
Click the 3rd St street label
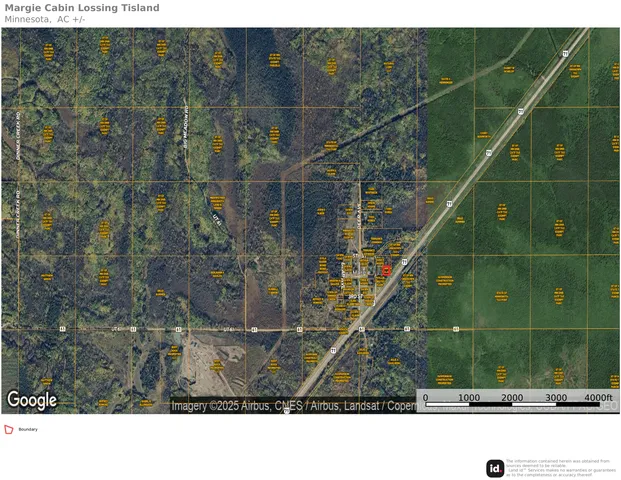coord(353,296)
